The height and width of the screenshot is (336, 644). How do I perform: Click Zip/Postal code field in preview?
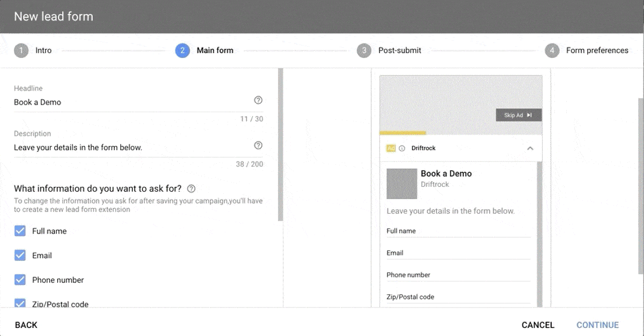[458, 297]
